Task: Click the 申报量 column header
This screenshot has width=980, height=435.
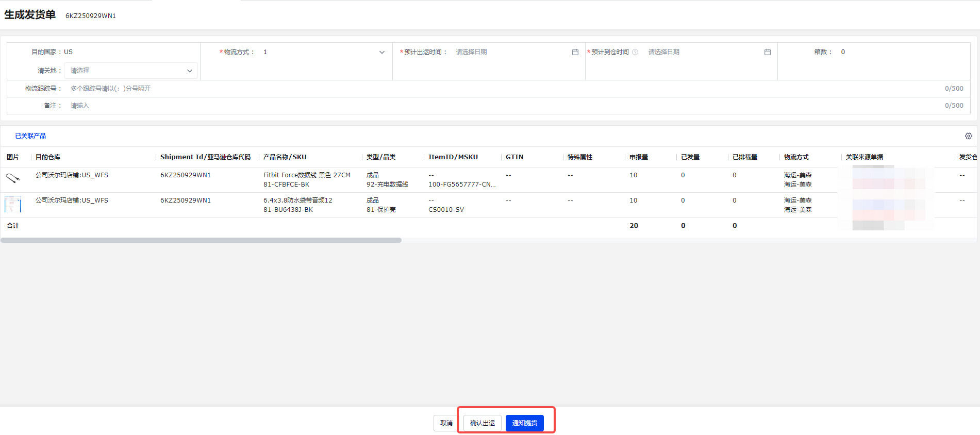Action: click(639, 157)
